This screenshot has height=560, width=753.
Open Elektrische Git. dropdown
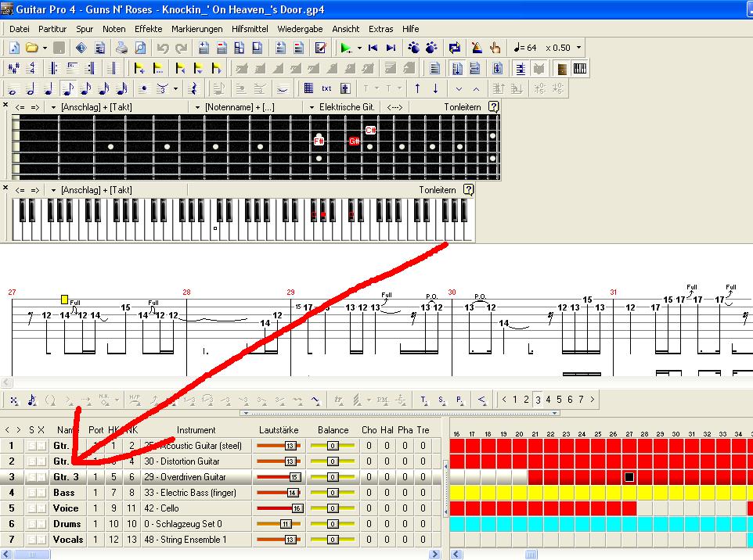click(x=312, y=107)
